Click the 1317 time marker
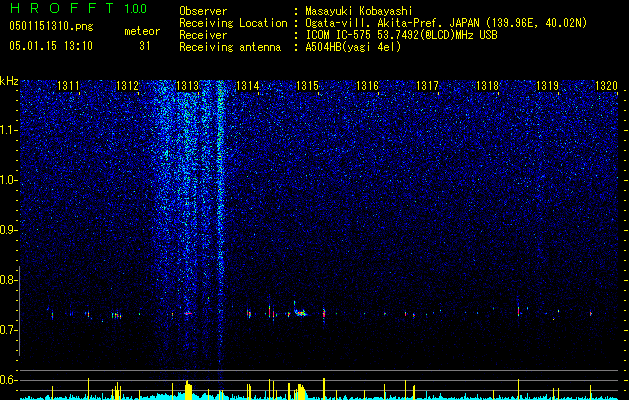This screenshot has height=400, width=629. coord(428,85)
